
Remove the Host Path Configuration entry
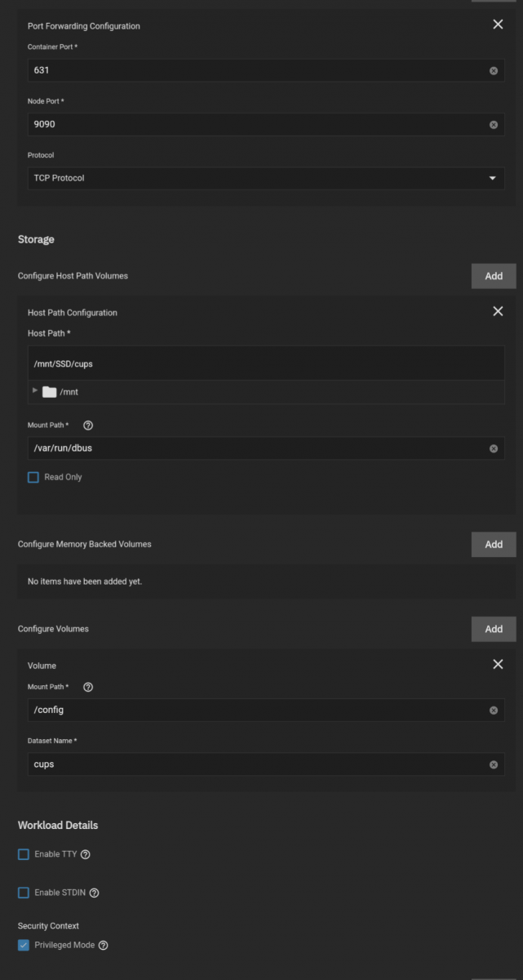[498, 311]
